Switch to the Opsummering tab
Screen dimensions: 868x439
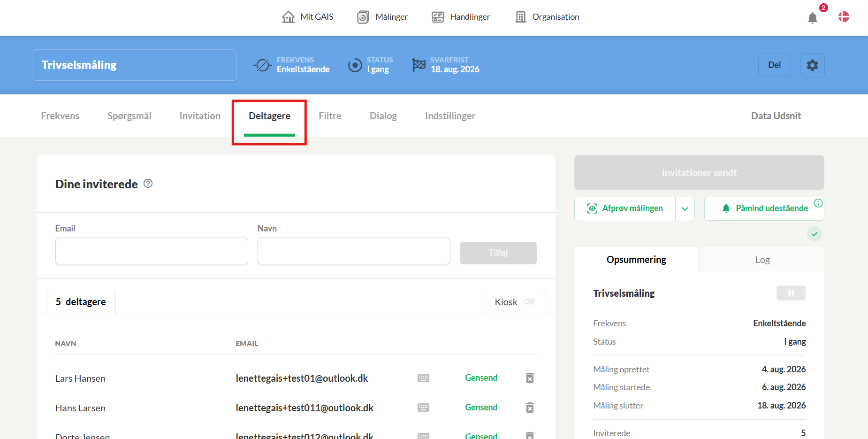pyautogui.click(x=636, y=260)
